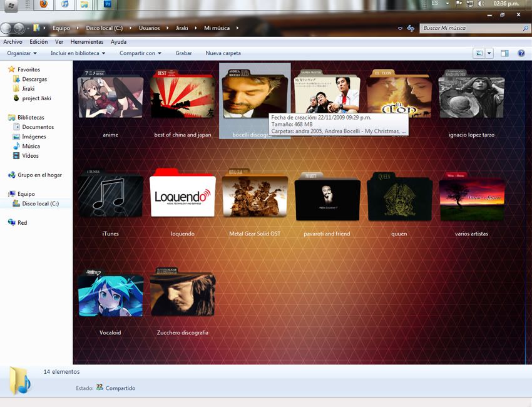Go to Descargas in Favoritos
Screen dimensions: 532x407
34,79
